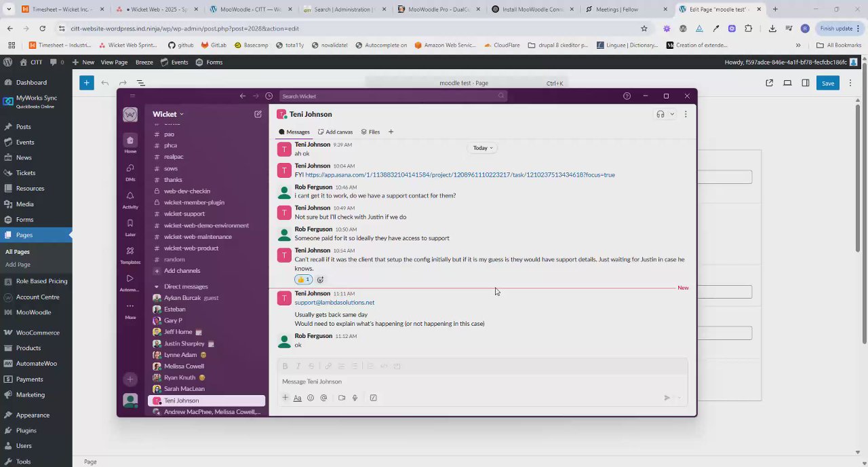868x467 pixels.
Task: Open Today date dropdown
Action: [482, 148]
